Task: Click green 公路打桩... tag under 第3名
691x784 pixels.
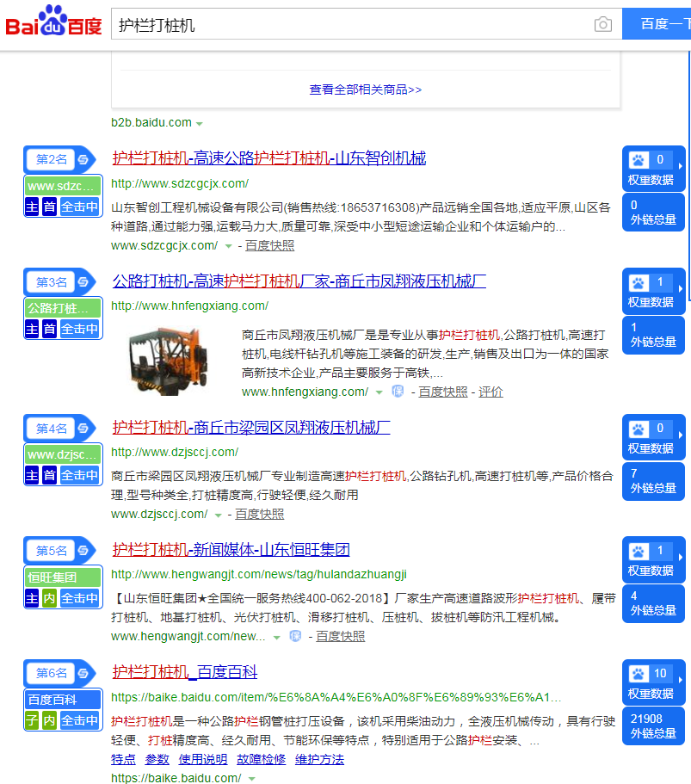Action: (63, 308)
